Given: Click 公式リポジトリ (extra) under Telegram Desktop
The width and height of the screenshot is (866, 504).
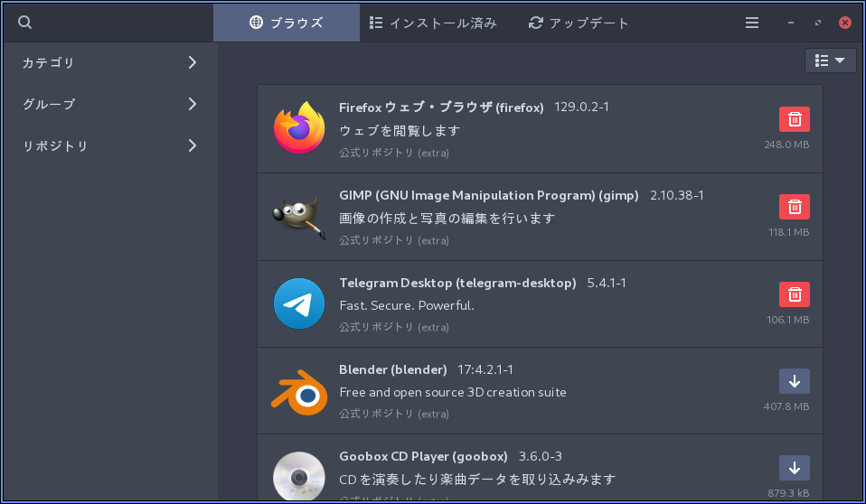Looking at the screenshot, I should point(394,327).
